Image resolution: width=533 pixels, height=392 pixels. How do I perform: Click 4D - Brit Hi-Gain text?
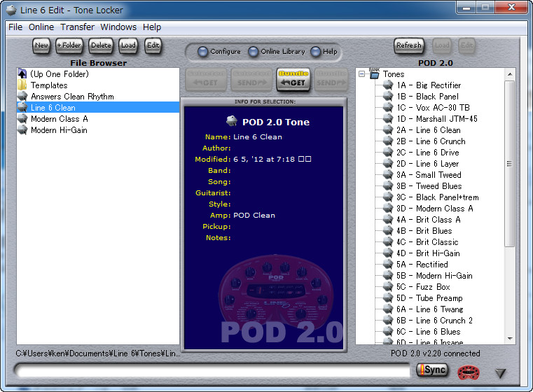tap(428, 253)
